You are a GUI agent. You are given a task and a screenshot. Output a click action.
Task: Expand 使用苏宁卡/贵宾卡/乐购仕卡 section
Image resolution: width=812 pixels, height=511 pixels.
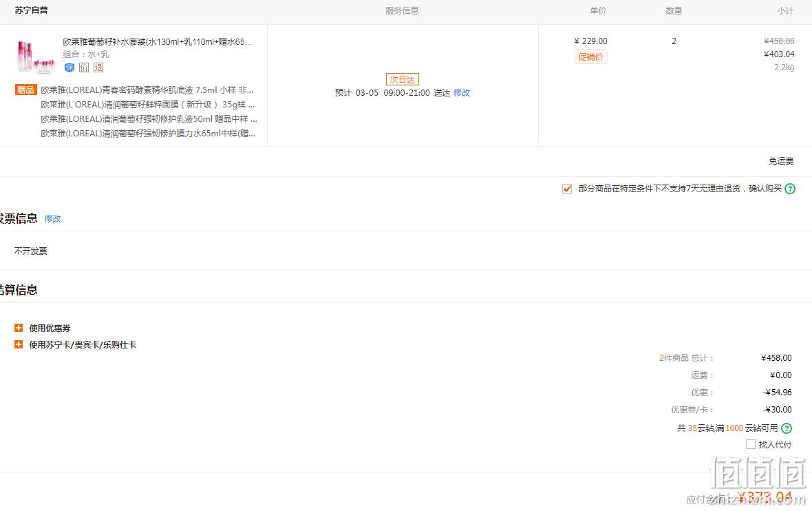click(19, 344)
